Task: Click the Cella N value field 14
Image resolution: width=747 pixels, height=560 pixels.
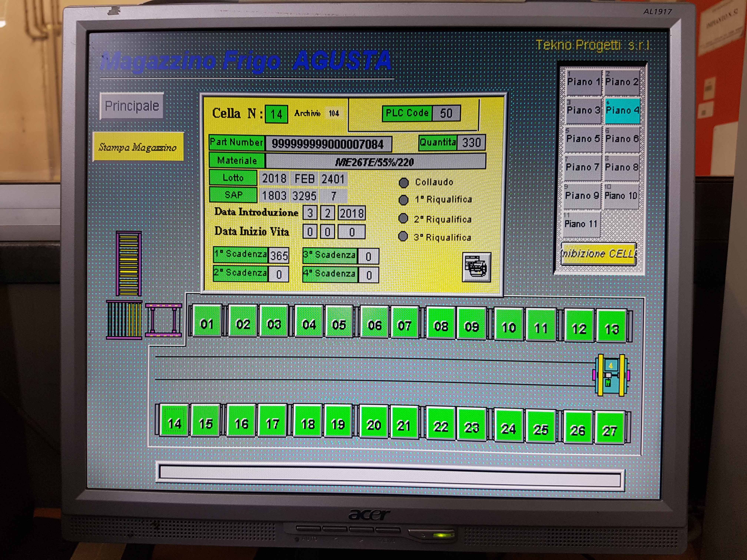Action: tap(276, 114)
